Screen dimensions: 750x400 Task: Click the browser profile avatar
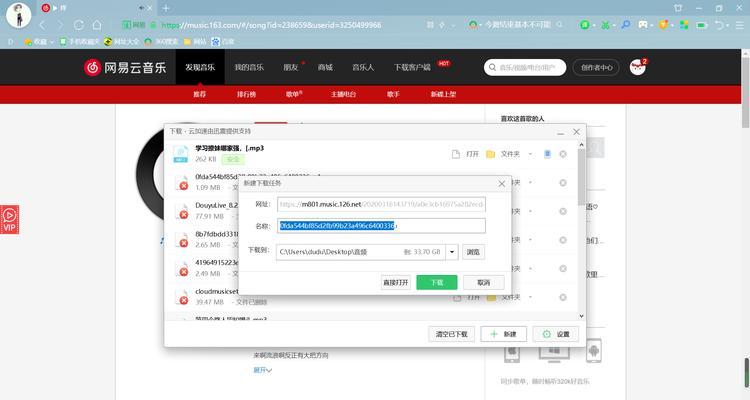point(19,15)
